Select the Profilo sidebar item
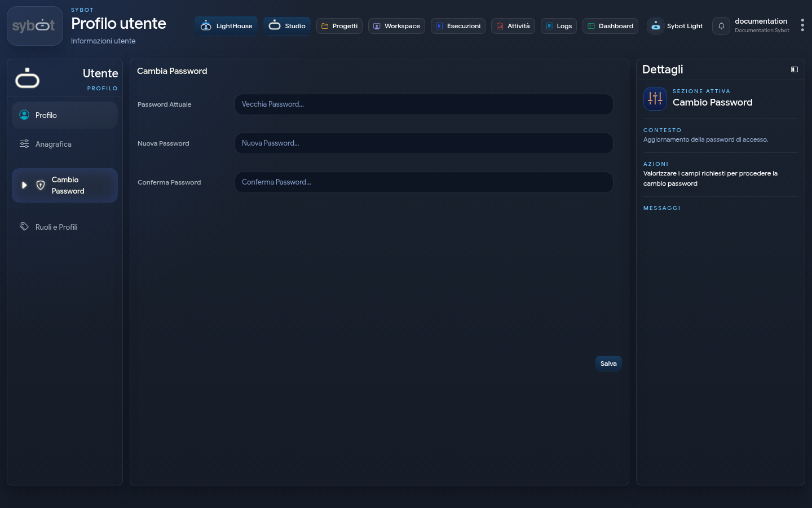The height and width of the screenshot is (508, 812). click(x=65, y=115)
